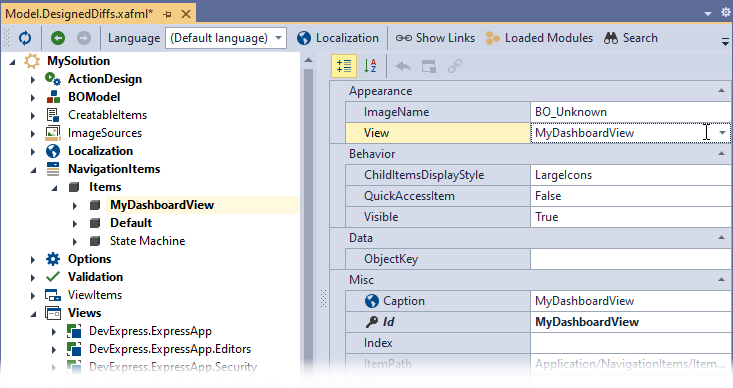Expand the ActionDesign node
The height and width of the screenshot is (388, 733).
(32, 79)
